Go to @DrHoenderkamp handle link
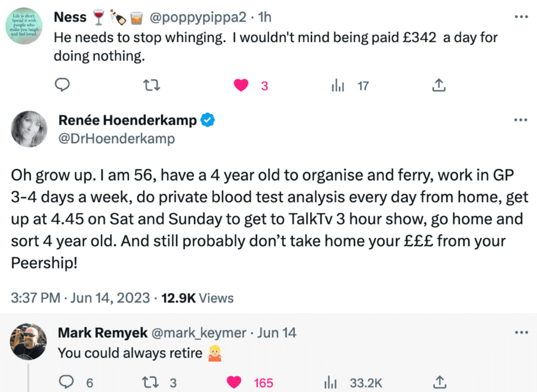 [x=116, y=138]
